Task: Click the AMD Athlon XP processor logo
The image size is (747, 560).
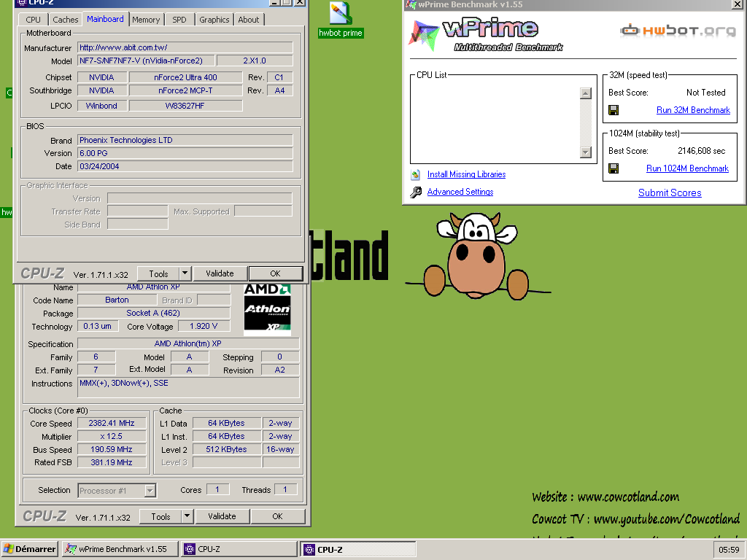Action: pyautogui.click(x=267, y=309)
